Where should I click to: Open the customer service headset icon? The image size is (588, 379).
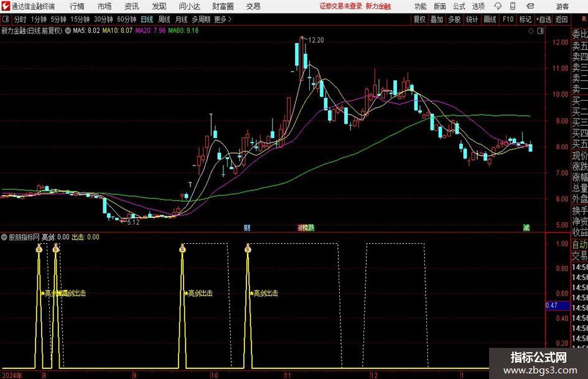point(498,6)
